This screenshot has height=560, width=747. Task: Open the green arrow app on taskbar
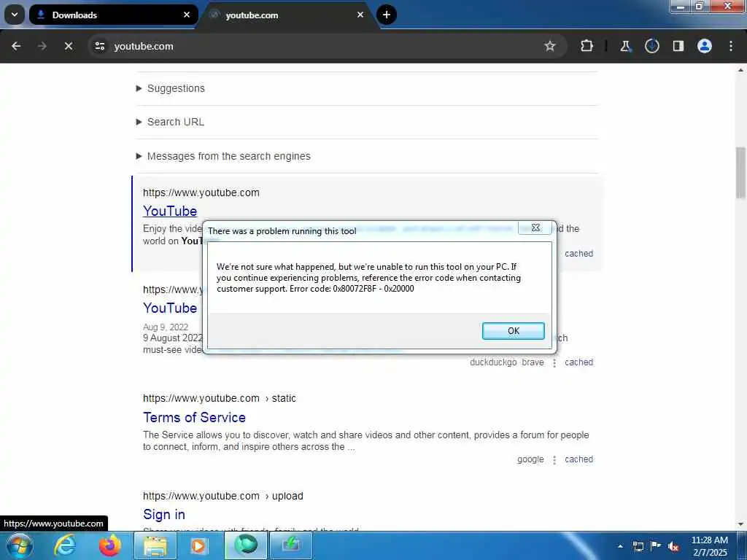coord(291,545)
